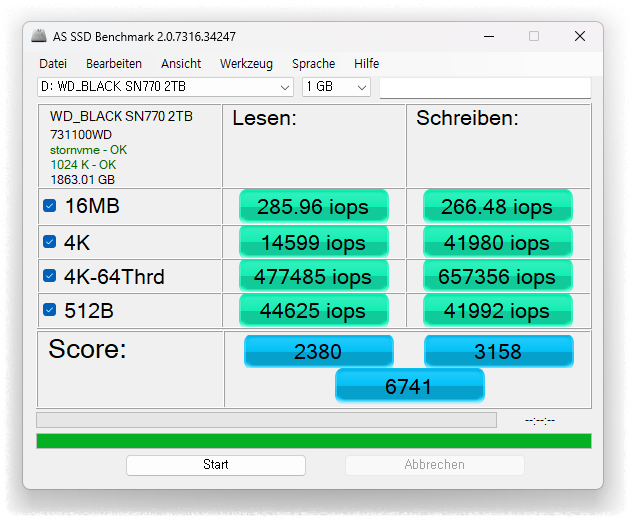This screenshot has width=632, height=521.
Task: Click the 731100WD firmware text
Action: [81, 135]
